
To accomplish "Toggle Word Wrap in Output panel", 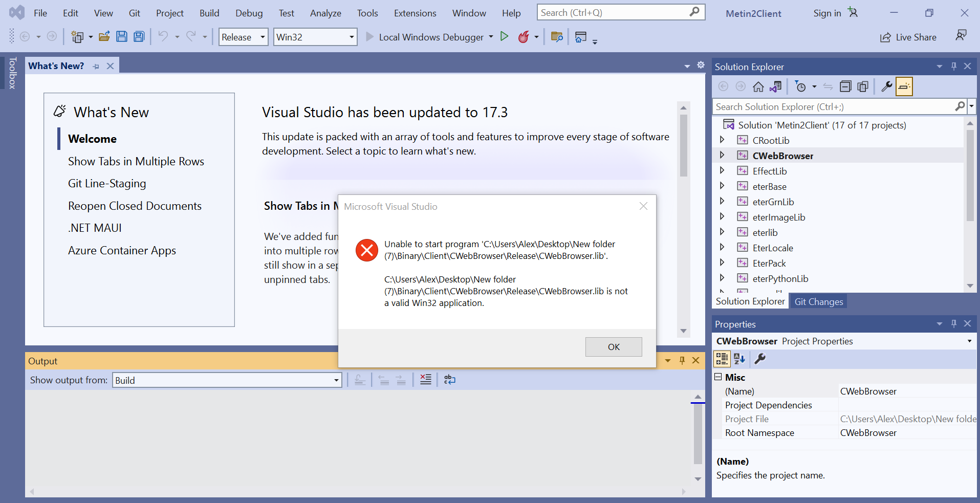I will click(450, 380).
